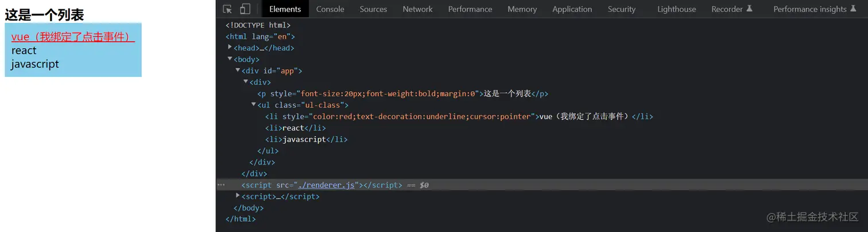The image size is (868, 232).
Task: Open the Network tab
Action: pos(417,9)
